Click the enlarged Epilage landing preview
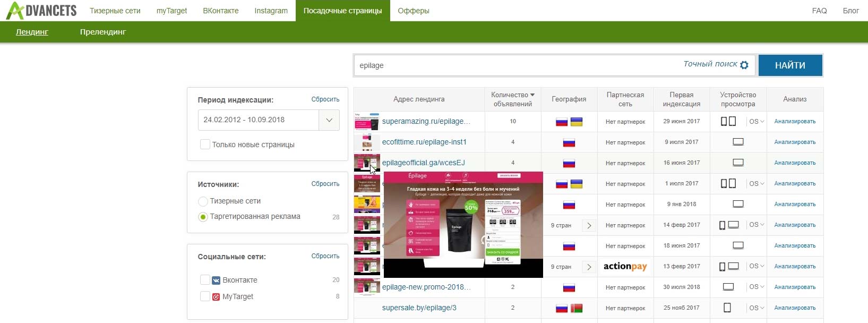The width and height of the screenshot is (868, 323). [463, 224]
